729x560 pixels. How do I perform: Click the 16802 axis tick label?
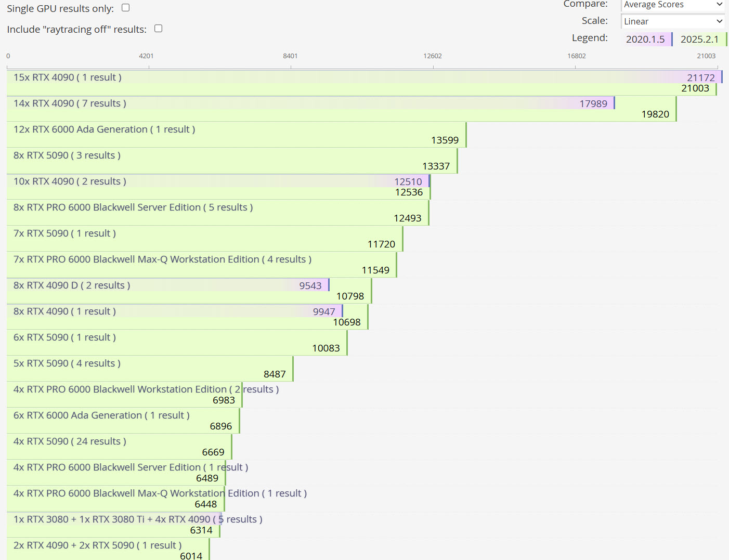coord(577,56)
